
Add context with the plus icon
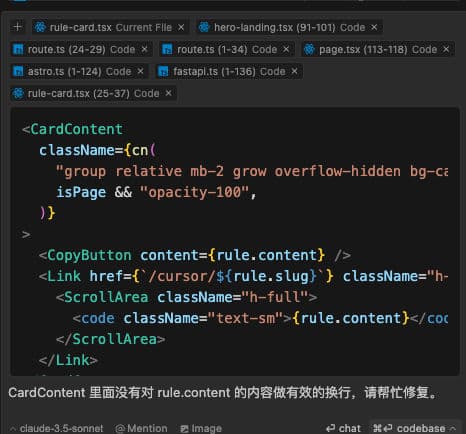(18, 27)
